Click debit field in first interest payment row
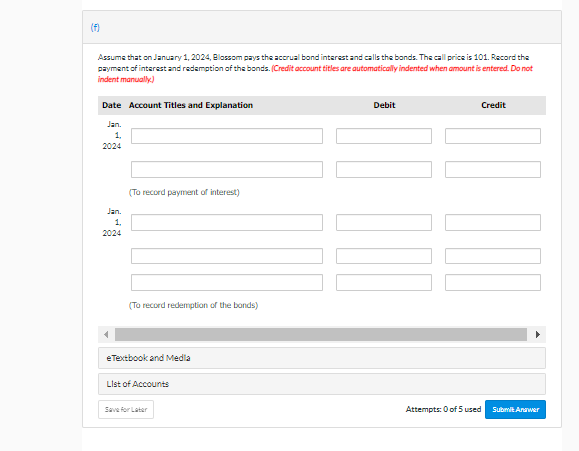Viewport: 579px width, 451px height. pos(384,136)
